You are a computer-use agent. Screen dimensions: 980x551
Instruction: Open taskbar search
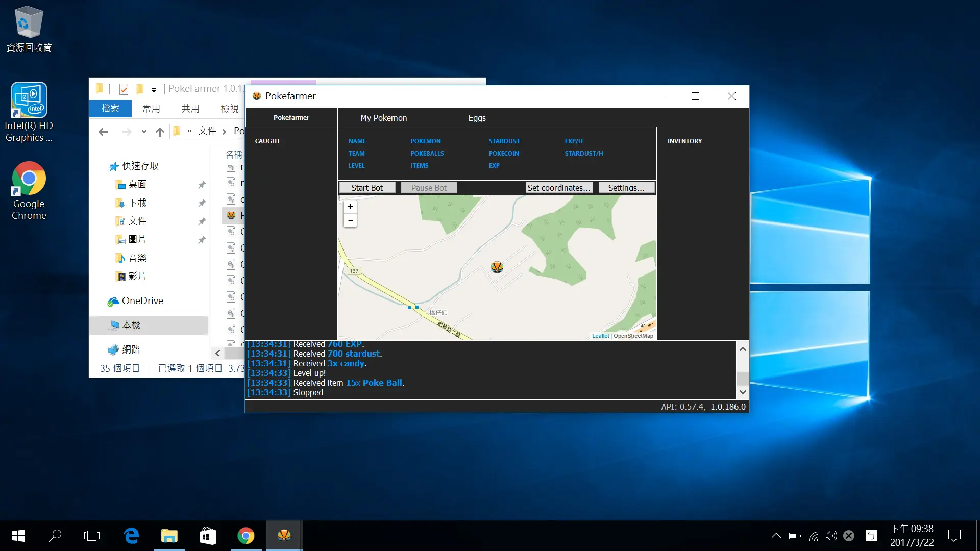55,536
